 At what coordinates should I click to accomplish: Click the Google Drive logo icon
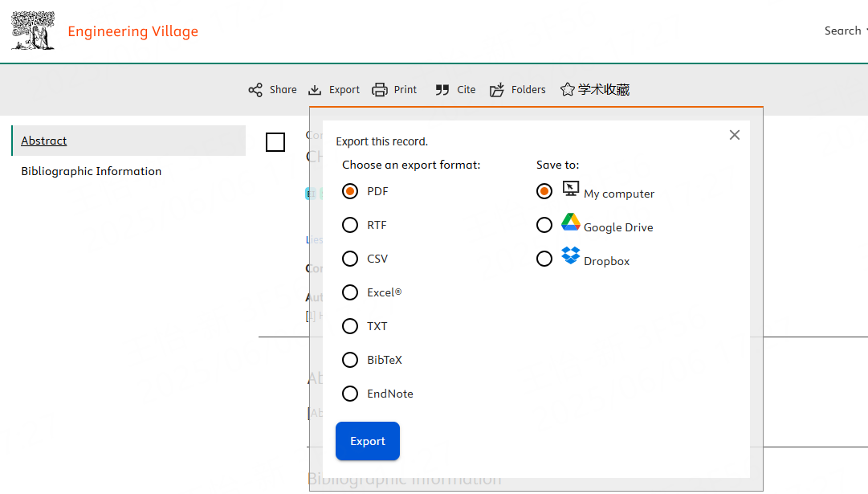571,222
